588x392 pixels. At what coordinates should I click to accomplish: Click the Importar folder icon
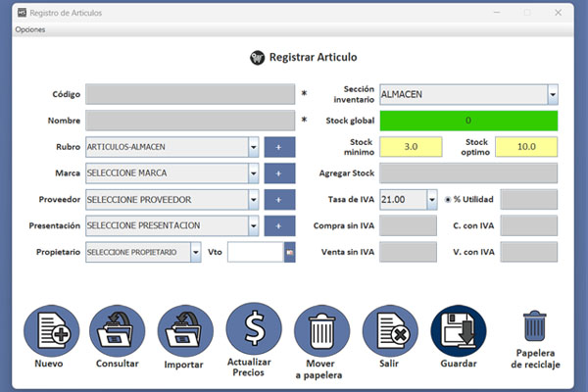tap(184, 332)
